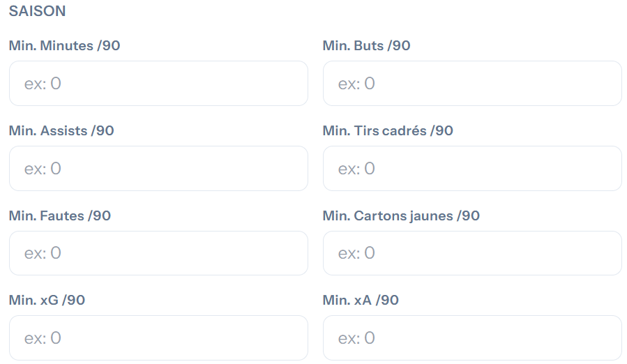Focus the Min. xG /90 input field
This screenshot has width=627, height=364.
click(x=158, y=338)
